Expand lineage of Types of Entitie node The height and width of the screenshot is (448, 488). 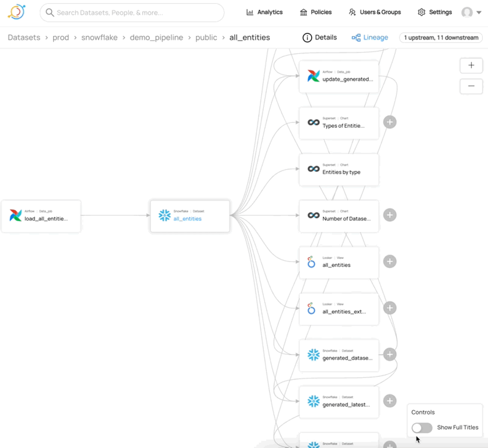pyautogui.click(x=390, y=122)
